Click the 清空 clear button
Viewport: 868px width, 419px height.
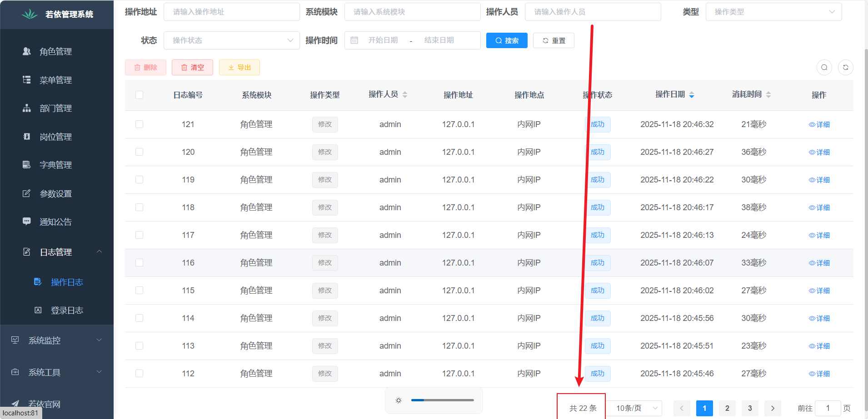click(192, 67)
